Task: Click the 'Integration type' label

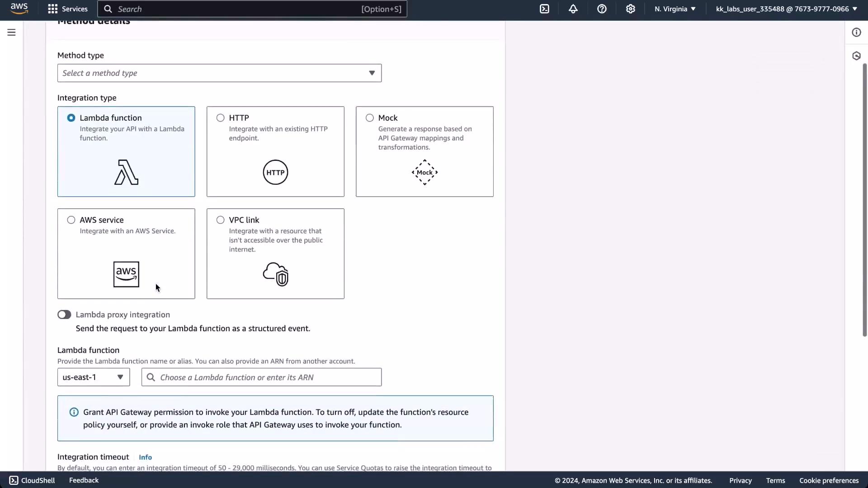Action: click(x=87, y=98)
